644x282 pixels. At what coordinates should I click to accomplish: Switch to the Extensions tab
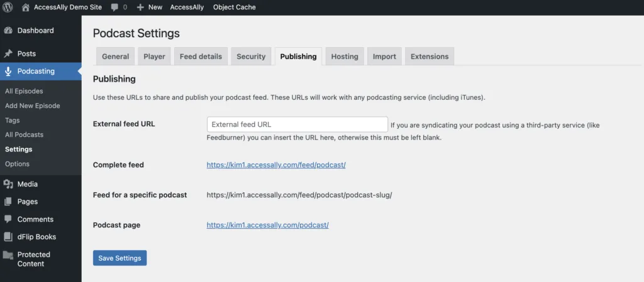(x=430, y=57)
